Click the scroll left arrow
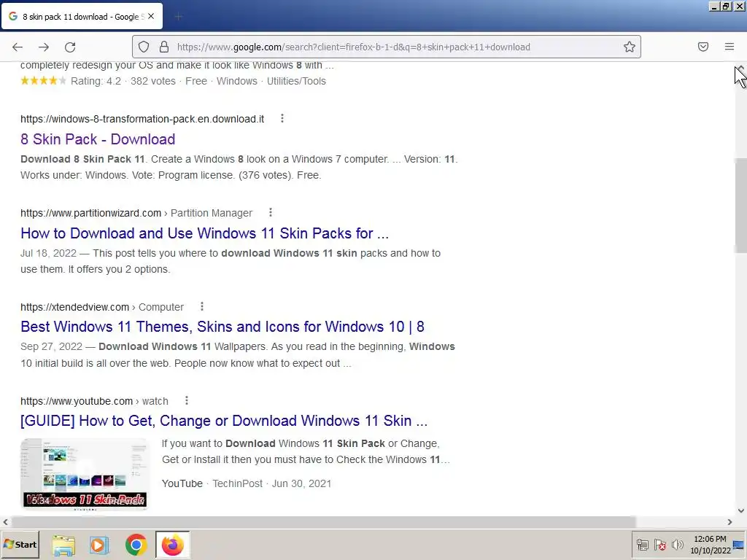 click(5, 522)
